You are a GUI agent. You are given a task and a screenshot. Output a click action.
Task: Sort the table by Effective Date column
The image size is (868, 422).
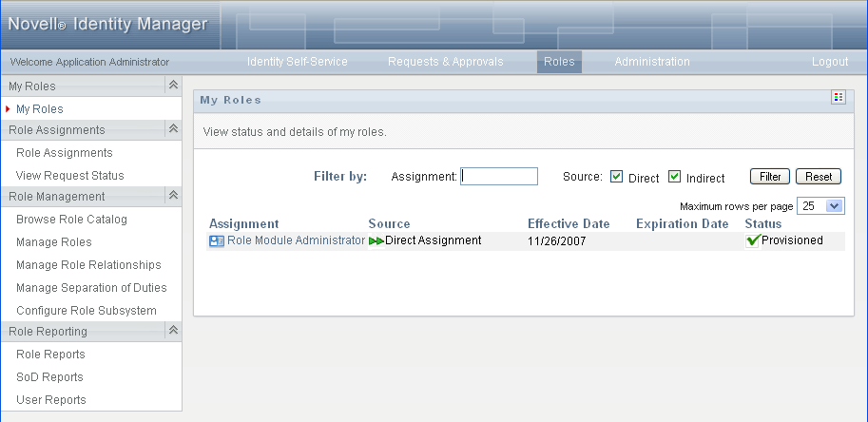569,224
